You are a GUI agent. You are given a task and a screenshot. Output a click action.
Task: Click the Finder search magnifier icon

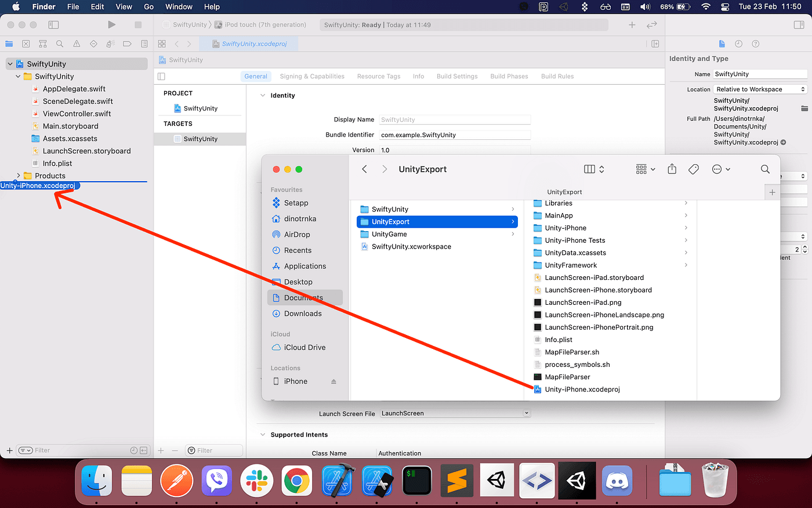point(765,169)
